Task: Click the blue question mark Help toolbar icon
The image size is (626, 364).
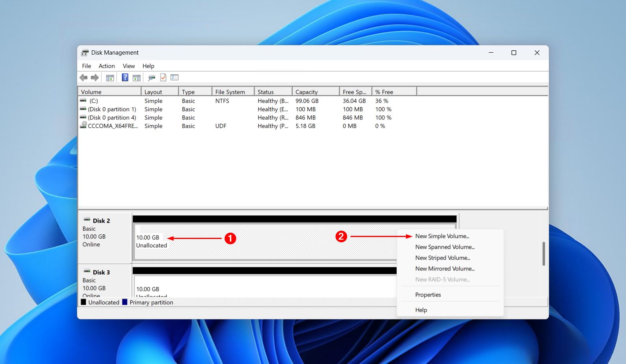Action: click(125, 77)
